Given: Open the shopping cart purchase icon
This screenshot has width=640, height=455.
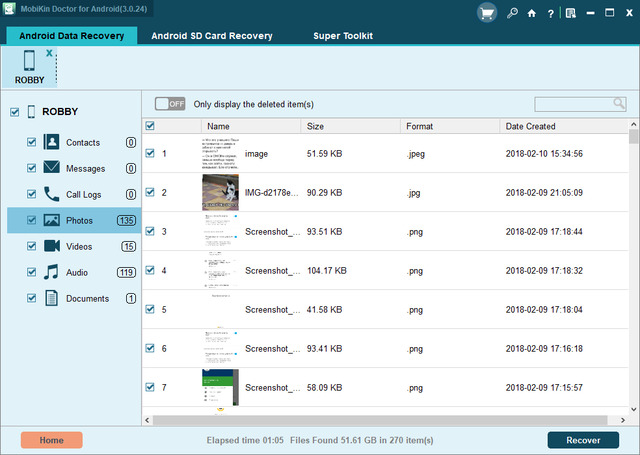Looking at the screenshot, I should (x=489, y=14).
